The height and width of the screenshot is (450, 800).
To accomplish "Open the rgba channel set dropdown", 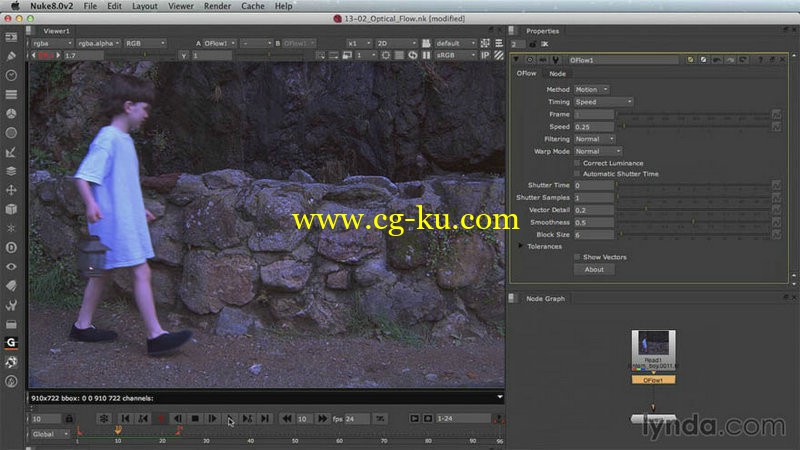I will tap(52, 43).
